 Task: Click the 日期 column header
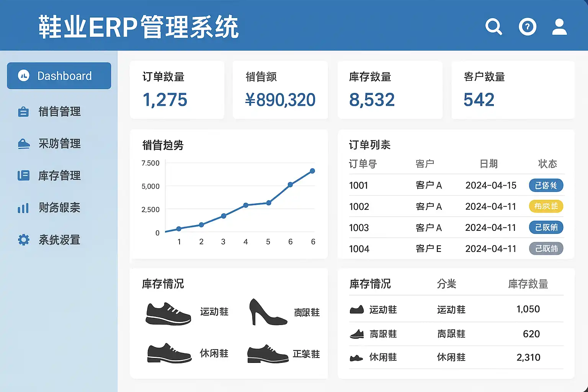tap(489, 164)
